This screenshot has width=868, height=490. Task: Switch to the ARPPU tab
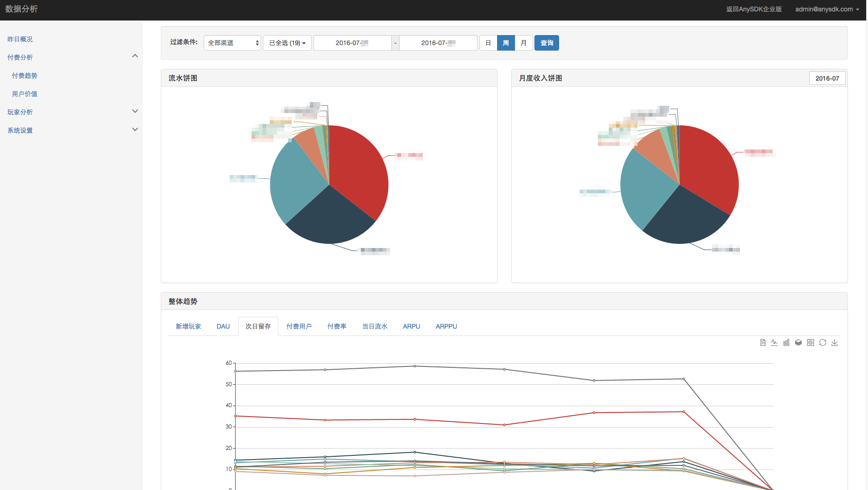coord(447,326)
